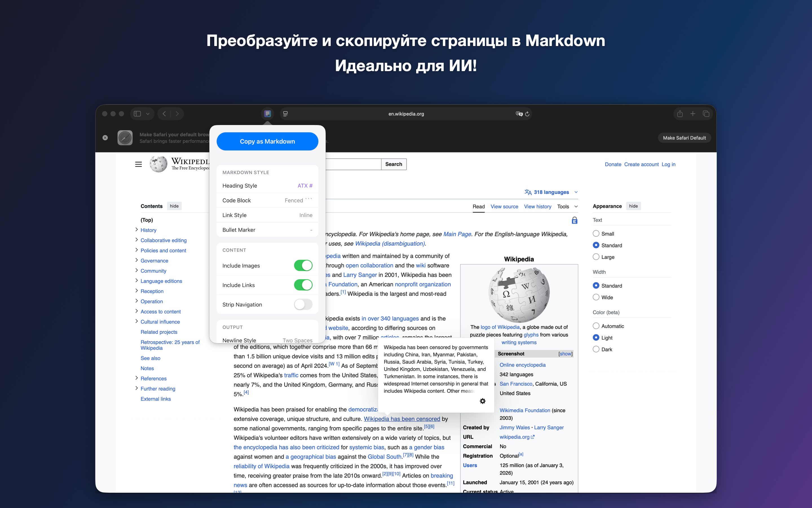This screenshot has height=508, width=812.
Task: Select the Automatic color radio
Action: [x=596, y=326]
